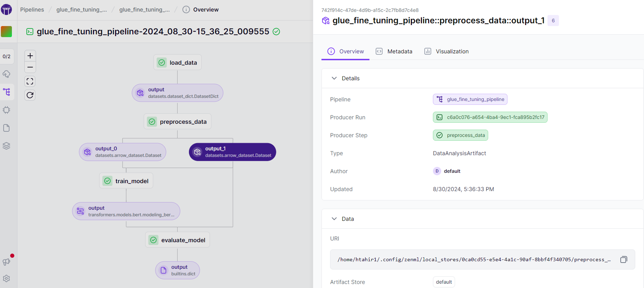Viewport: 644px width, 288px height.
Task: Click the default artifact store tag
Action: click(x=444, y=282)
